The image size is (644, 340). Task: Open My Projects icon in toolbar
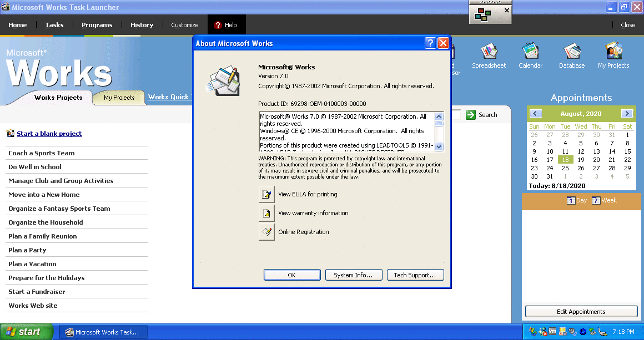[613, 52]
